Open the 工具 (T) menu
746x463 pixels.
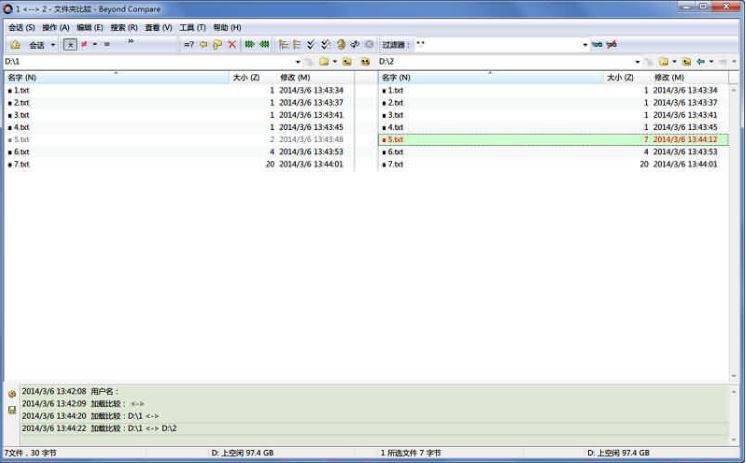192,27
